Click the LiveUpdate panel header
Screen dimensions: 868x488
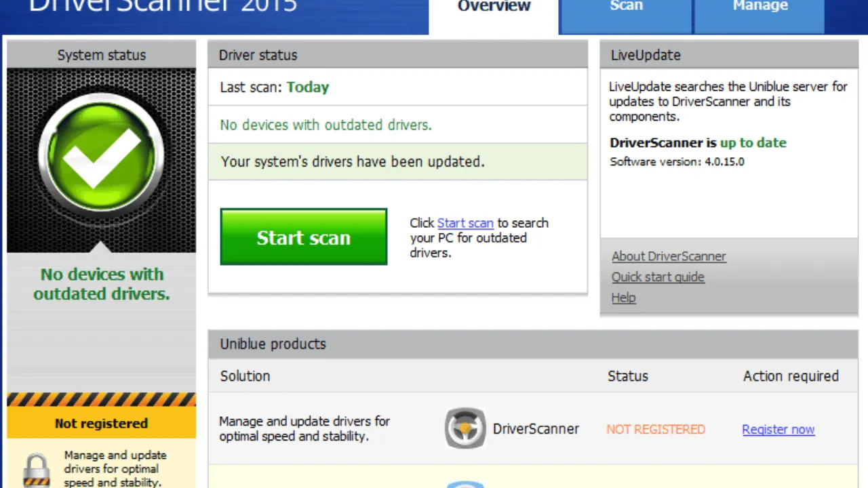coord(729,55)
